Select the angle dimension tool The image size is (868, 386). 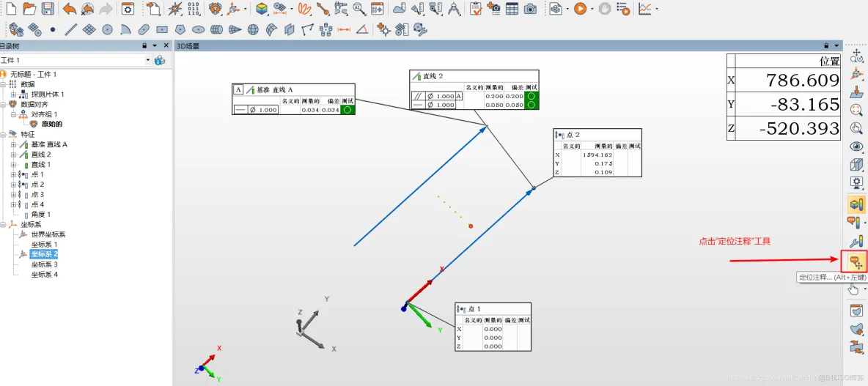tap(362, 29)
